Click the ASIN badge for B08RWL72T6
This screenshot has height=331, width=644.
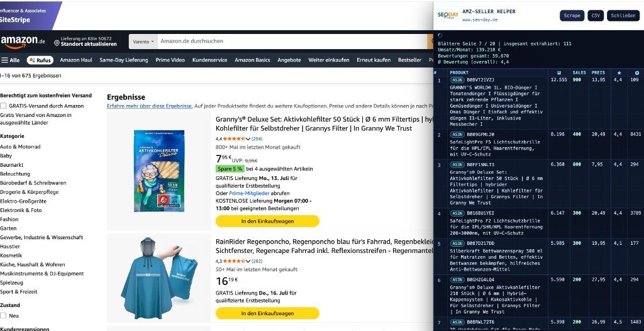point(457,322)
